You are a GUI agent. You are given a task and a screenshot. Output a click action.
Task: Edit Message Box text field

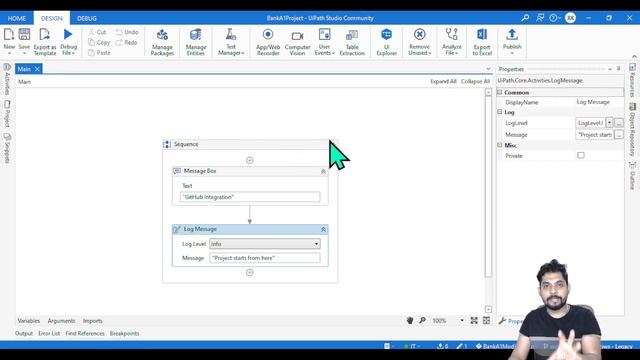point(250,197)
